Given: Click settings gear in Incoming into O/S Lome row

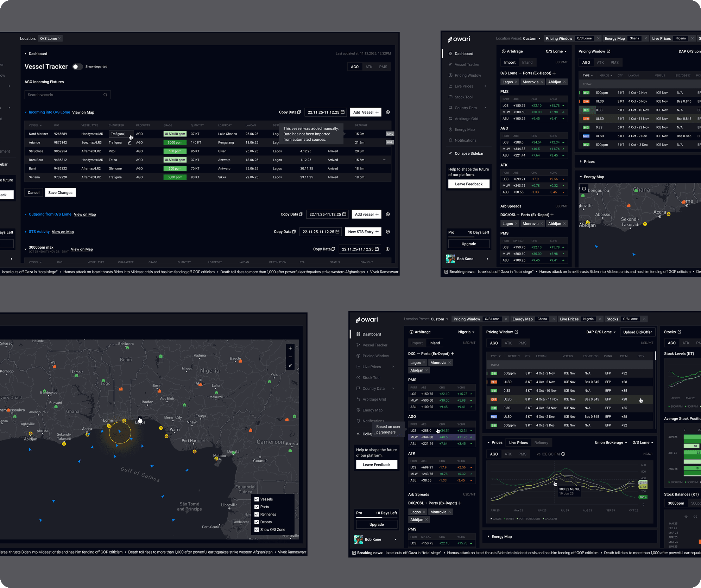Looking at the screenshot, I should pyautogui.click(x=388, y=112).
